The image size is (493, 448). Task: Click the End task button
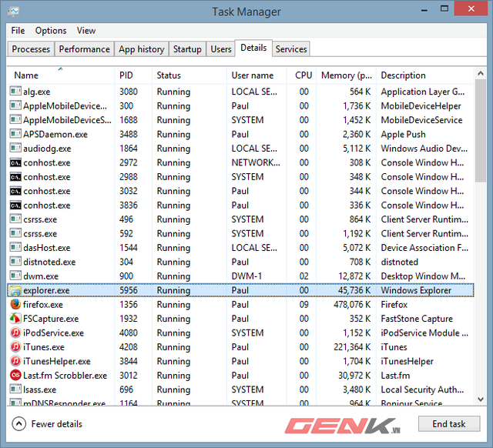click(x=449, y=424)
